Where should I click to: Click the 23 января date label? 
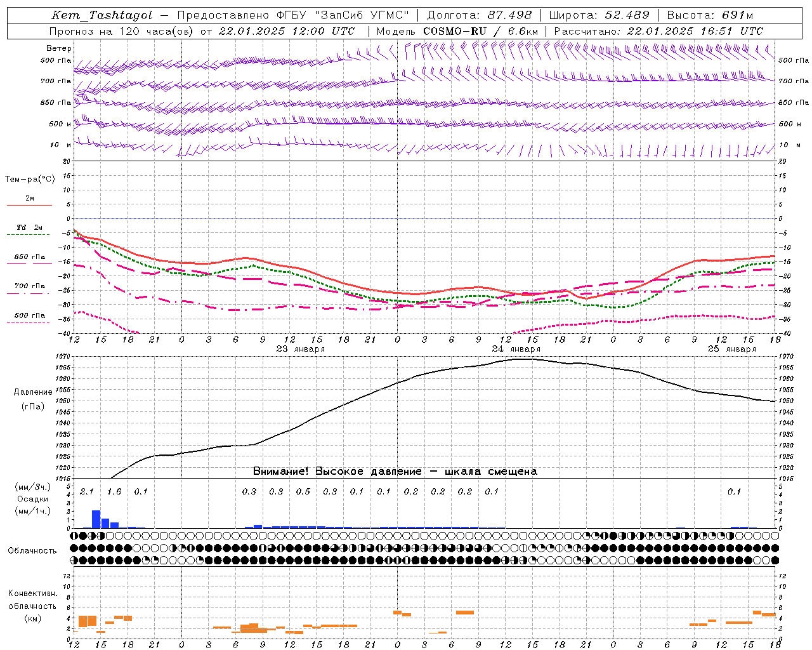pos(301,349)
